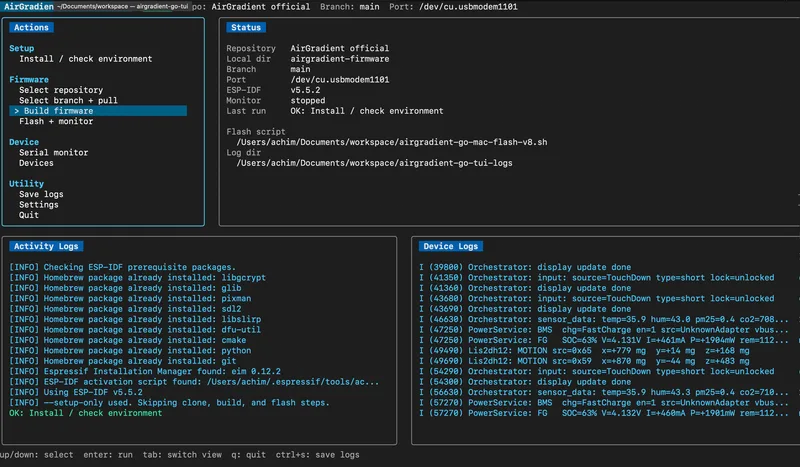Open Settings in Utility section
This screenshot has width=800, height=467.
39,205
